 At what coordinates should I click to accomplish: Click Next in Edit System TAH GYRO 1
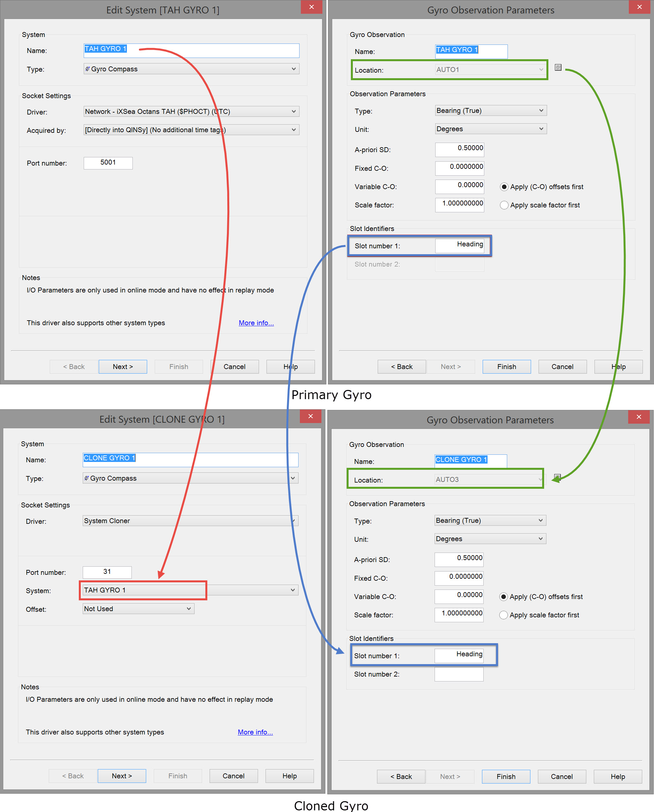(122, 367)
